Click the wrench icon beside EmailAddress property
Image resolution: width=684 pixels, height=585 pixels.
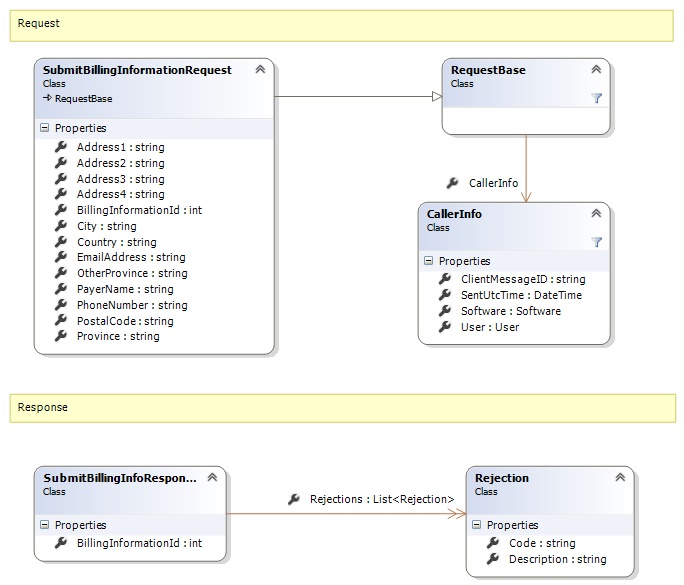point(62,257)
